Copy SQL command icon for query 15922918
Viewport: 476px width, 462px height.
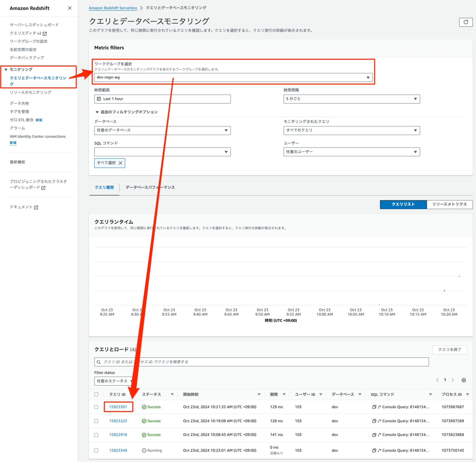[x=374, y=435]
